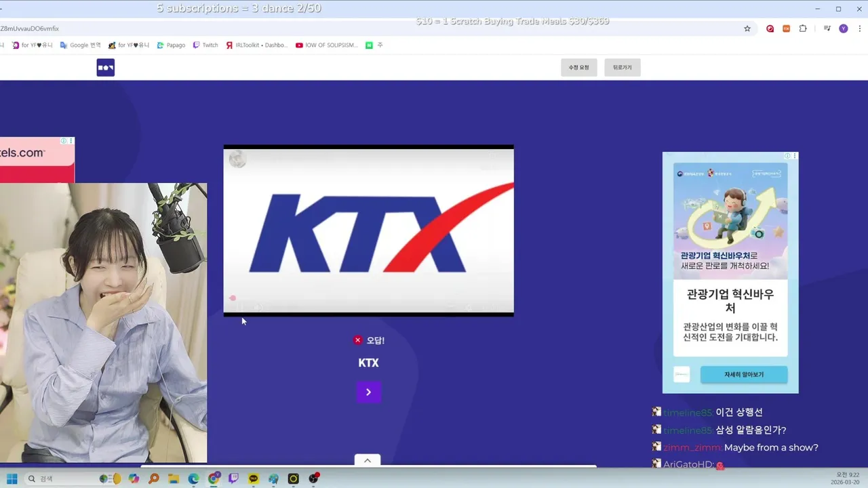The image size is (868, 488).
Task: Click chat message 삼성 알람음인가?
Action: pyautogui.click(x=751, y=430)
